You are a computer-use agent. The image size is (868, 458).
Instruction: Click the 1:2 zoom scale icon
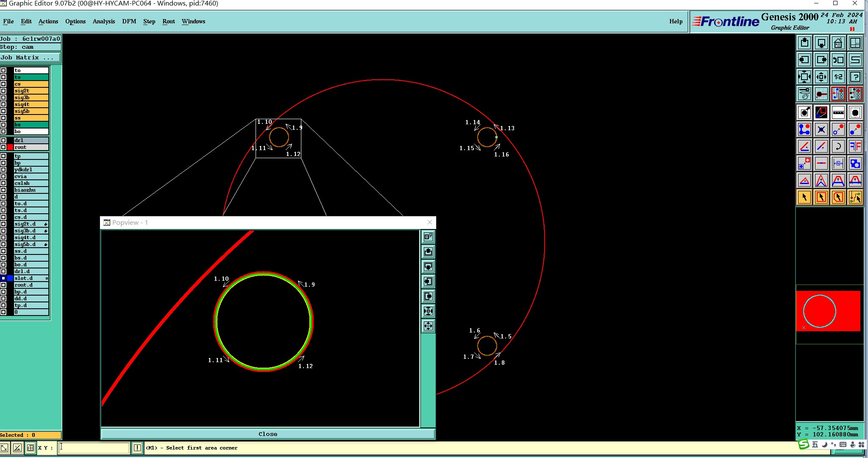[x=838, y=77]
